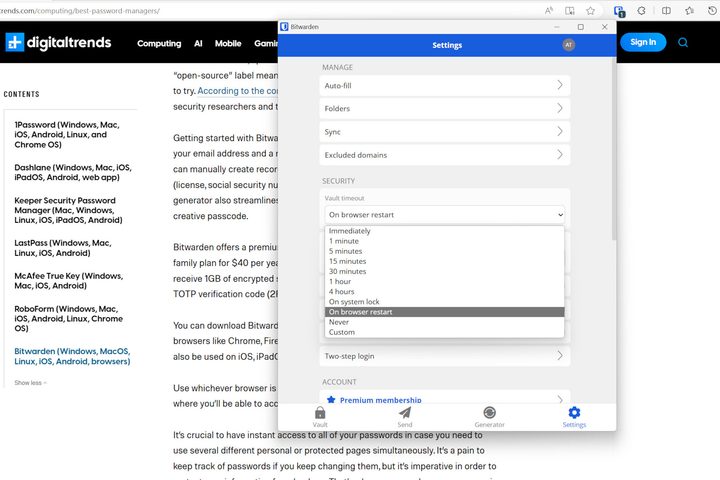Screen dimensions: 720x480
Task: Minimize the Bitwarden popup window
Action: pos(557,27)
